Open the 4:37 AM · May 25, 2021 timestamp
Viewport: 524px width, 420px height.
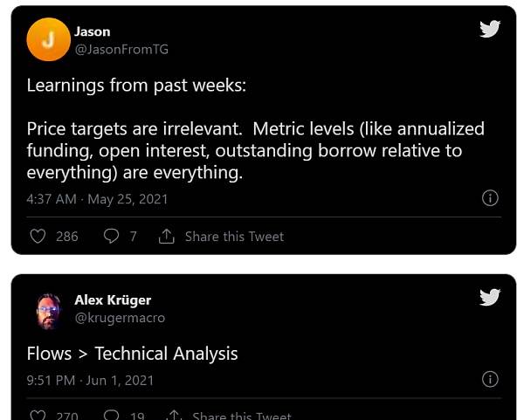pos(97,199)
